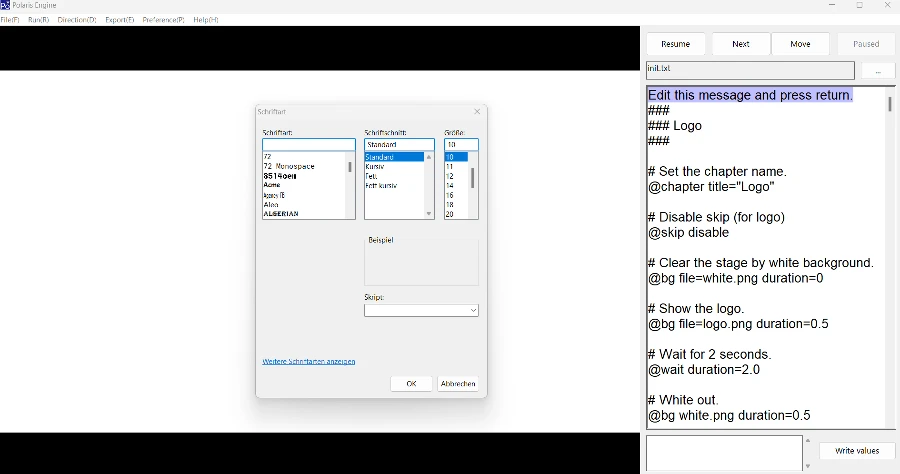Click the Abbrechen button
This screenshot has width=900, height=474.
coord(458,384)
